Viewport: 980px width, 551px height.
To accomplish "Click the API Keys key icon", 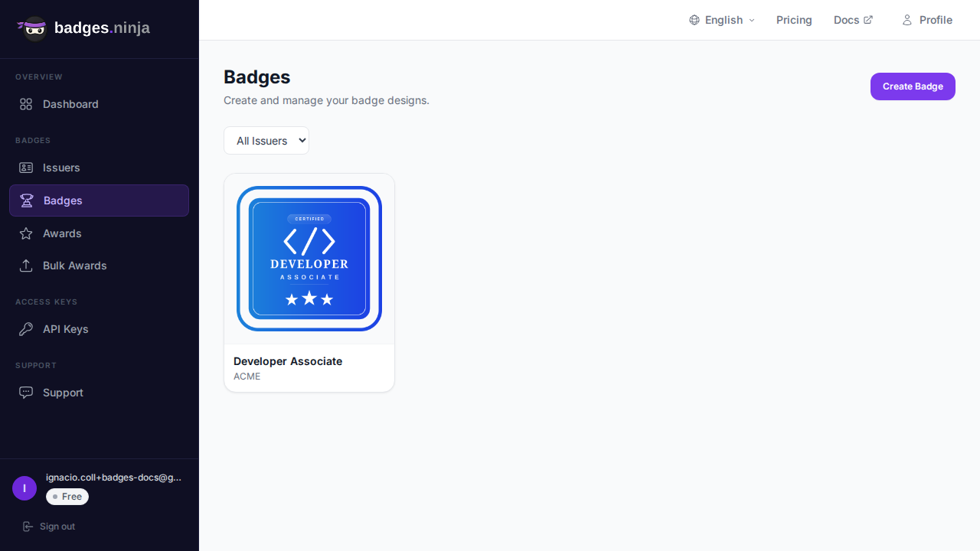I will click(x=26, y=329).
